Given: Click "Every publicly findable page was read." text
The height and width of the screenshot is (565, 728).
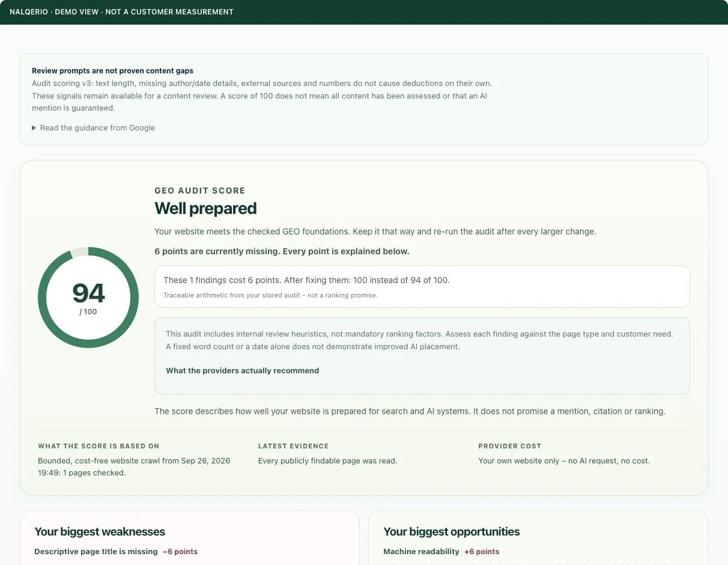Looking at the screenshot, I should pyautogui.click(x=327, y=461).
